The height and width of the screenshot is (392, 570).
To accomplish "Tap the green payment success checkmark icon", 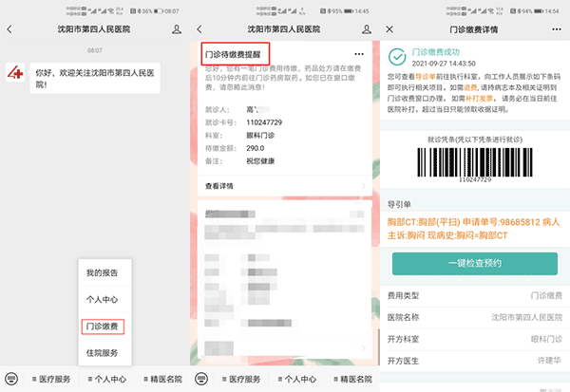I will [x=397, y=57].
